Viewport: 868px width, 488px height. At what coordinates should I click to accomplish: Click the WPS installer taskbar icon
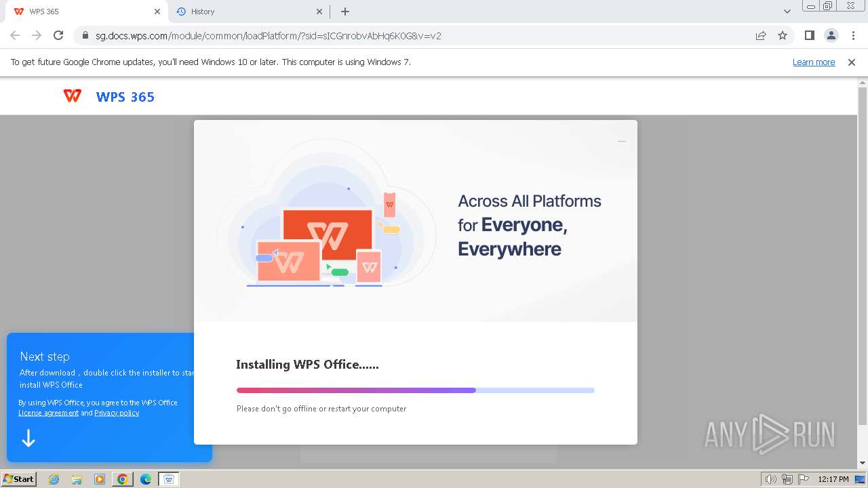tap(169, 479)
